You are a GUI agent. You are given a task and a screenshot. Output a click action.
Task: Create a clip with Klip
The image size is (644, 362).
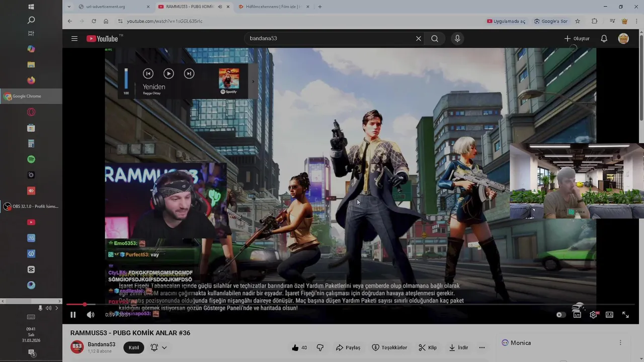coord(428,347)
